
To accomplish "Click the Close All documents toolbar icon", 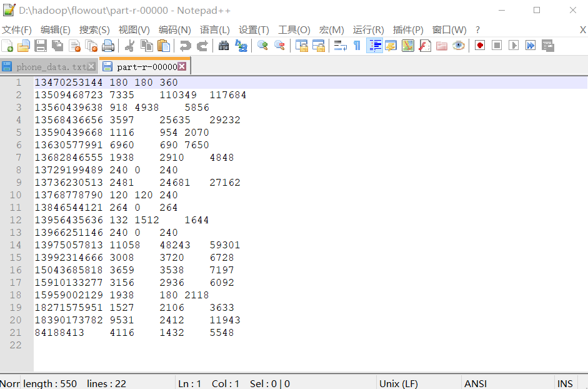I will 91,46.
